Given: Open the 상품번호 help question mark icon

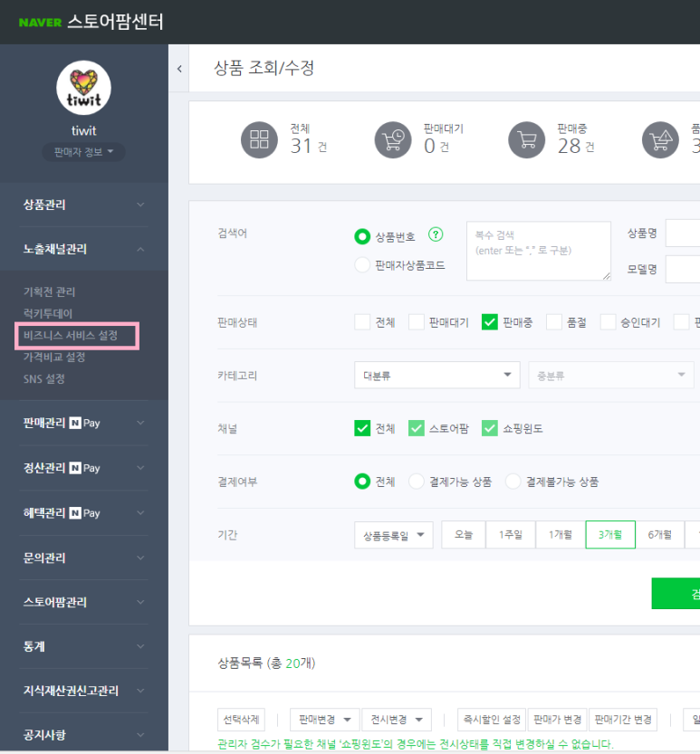Looking at the screenshot, I should (436, 234).
